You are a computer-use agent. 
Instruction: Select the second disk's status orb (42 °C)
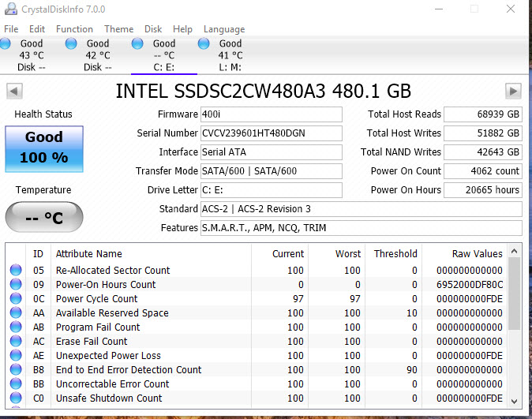click(x=72, y=44)
